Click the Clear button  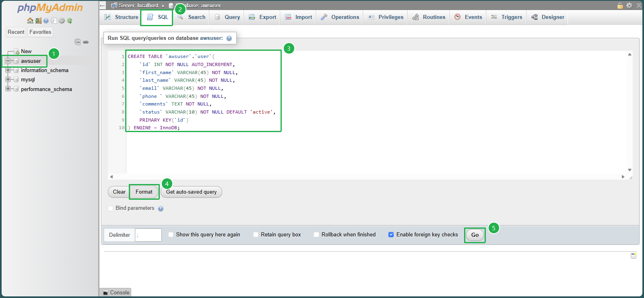click(119, 192)
